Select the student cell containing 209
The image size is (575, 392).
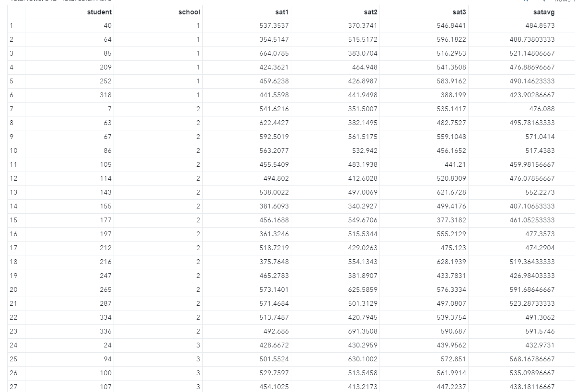(x=105, y=67)
